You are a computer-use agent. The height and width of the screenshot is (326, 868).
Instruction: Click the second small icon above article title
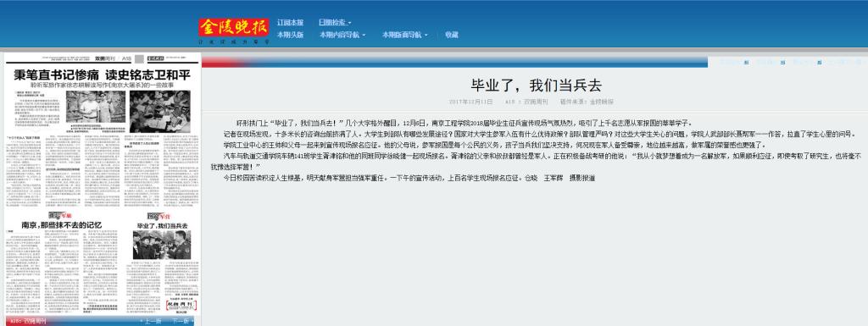[782, 63]
